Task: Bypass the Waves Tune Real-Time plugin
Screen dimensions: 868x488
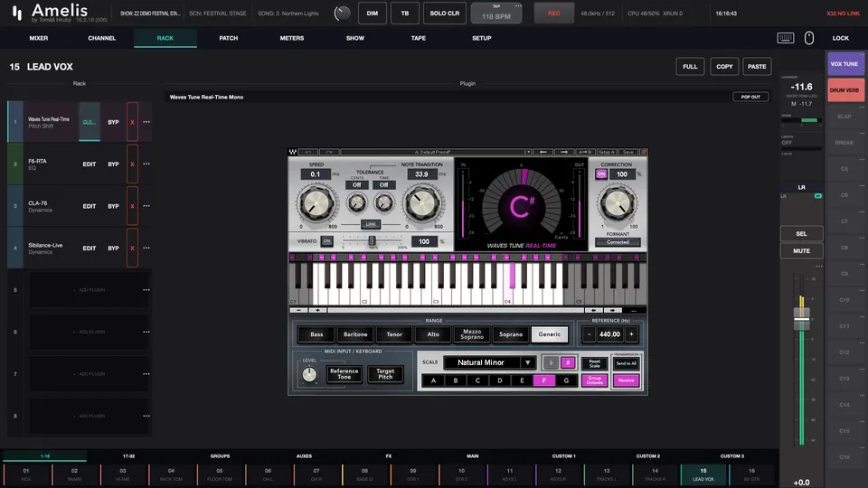Action: click(x=113, y=122)
